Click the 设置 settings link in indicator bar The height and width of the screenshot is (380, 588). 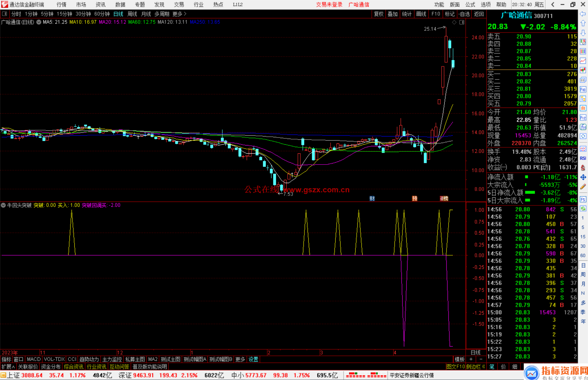tap(253, 359)
